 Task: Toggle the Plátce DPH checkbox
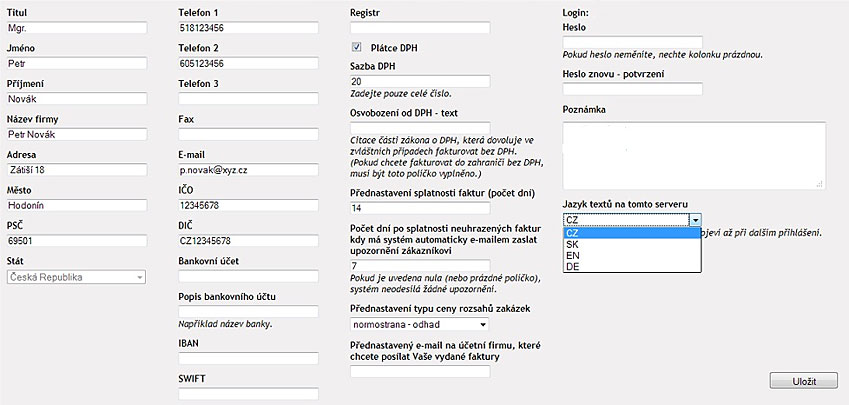point(356,47)
